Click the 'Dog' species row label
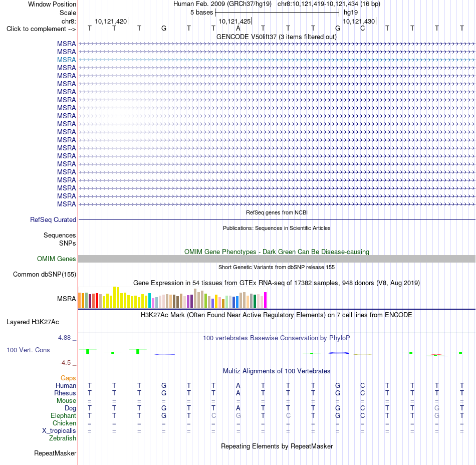The height and width of the screenshot is (465, 476). pos(70,408)
